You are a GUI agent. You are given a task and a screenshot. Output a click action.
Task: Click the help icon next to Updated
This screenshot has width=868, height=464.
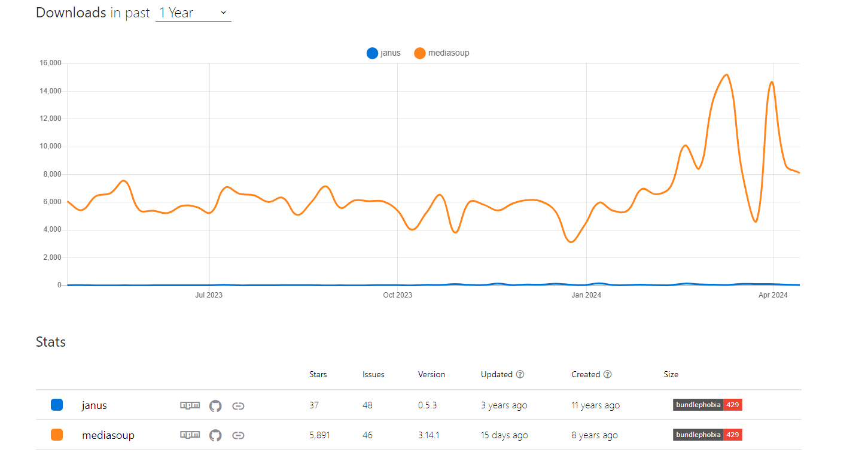point(520,374)
